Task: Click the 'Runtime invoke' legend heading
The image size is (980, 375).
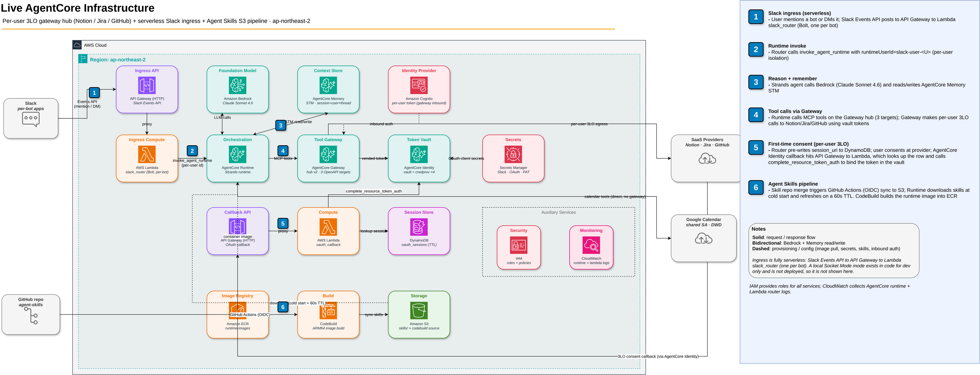Action: coord(787,46)
